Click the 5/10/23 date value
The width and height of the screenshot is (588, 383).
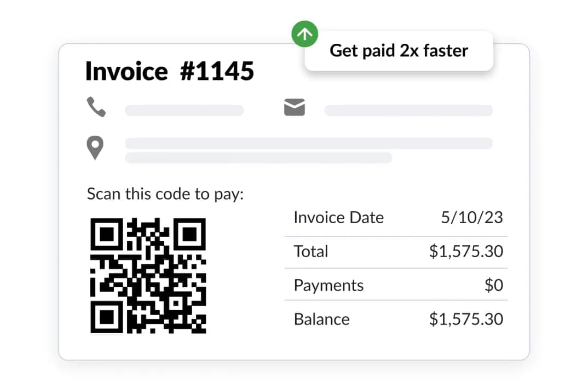click(x=472, y=217)
